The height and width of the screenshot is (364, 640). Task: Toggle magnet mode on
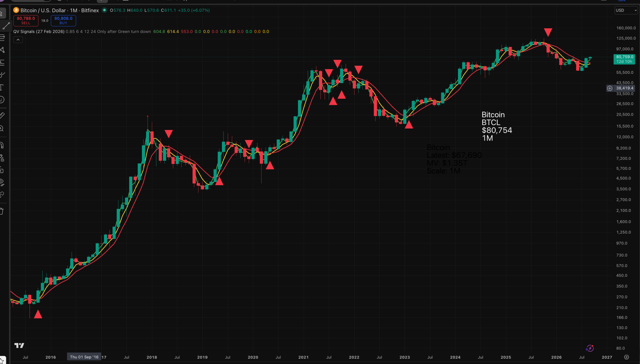click(2, 145)
